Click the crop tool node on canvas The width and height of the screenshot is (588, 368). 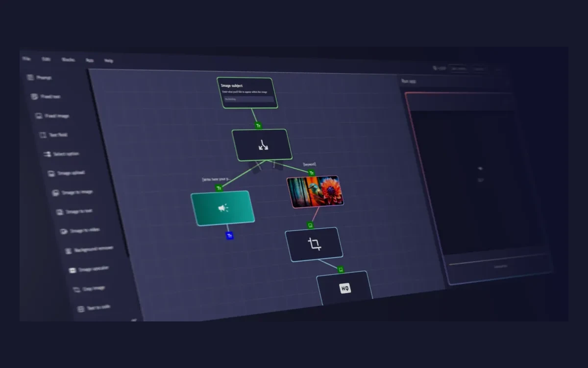click(x=314, y=244)
